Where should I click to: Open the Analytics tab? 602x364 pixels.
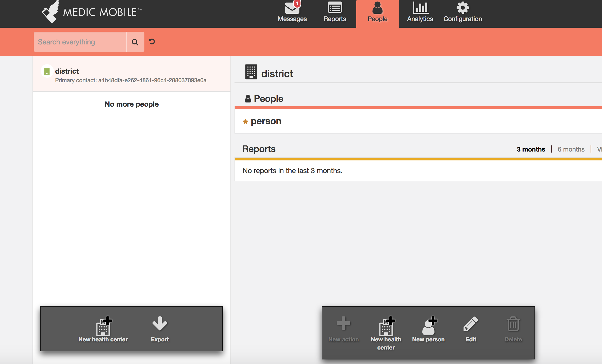(420, 12)
